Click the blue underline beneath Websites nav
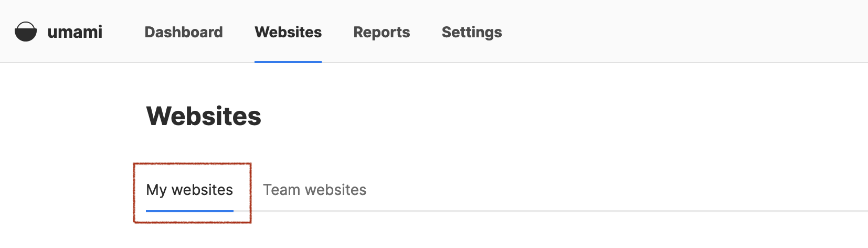This screenshot has width=868, height=248. [288, 62]
